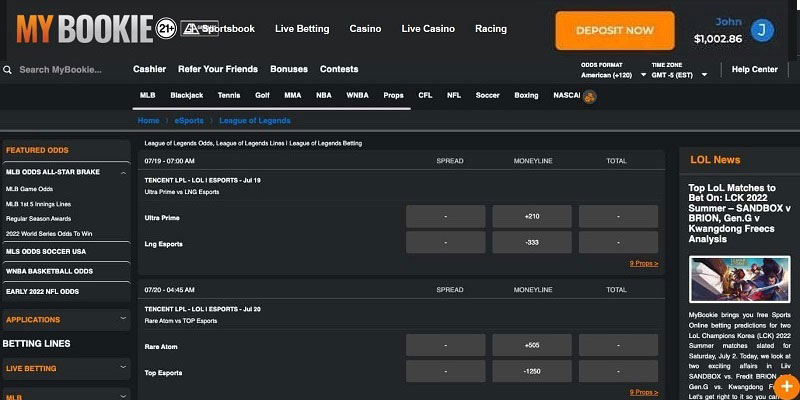Open the LoL news article thumbnail
Viewport: 800px width, 400px height.
739,279
